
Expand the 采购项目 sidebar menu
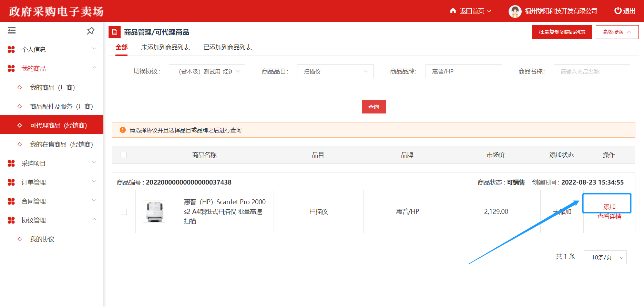pos(52,164)
